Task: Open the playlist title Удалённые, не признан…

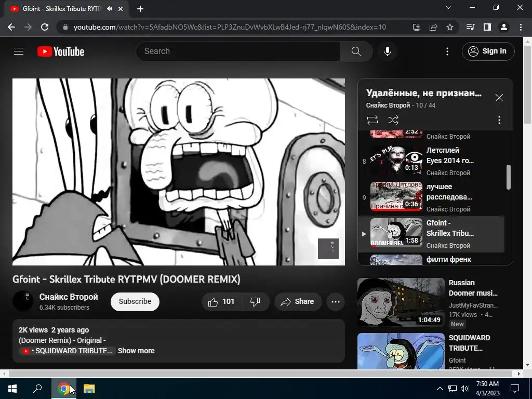Action: (423, 93)
